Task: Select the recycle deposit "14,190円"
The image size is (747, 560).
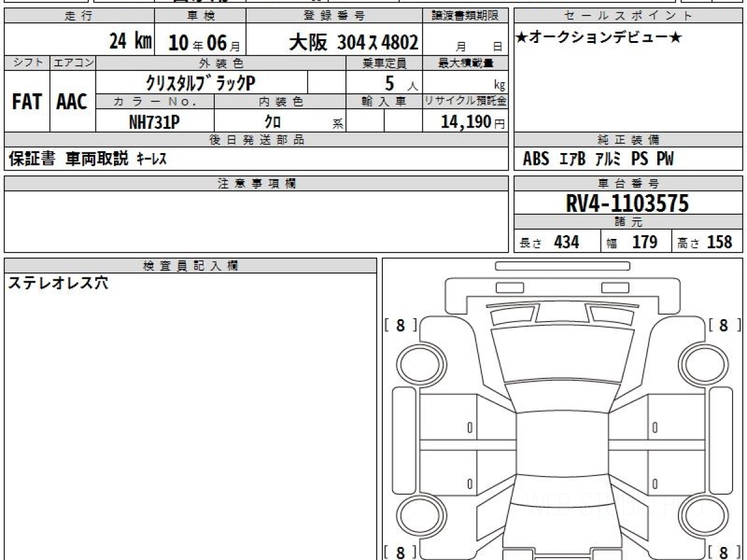Action: [472, 122]
